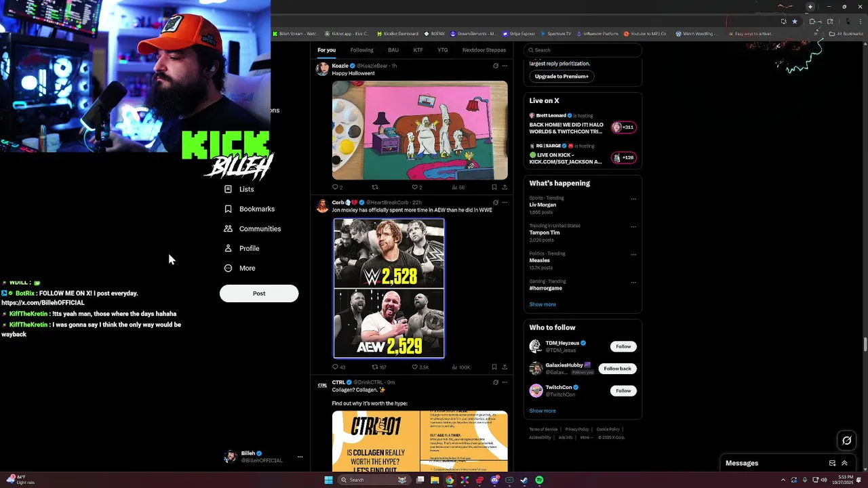
Task: Open Koazle's Simpsons painting image
Action: click(420, 130)
